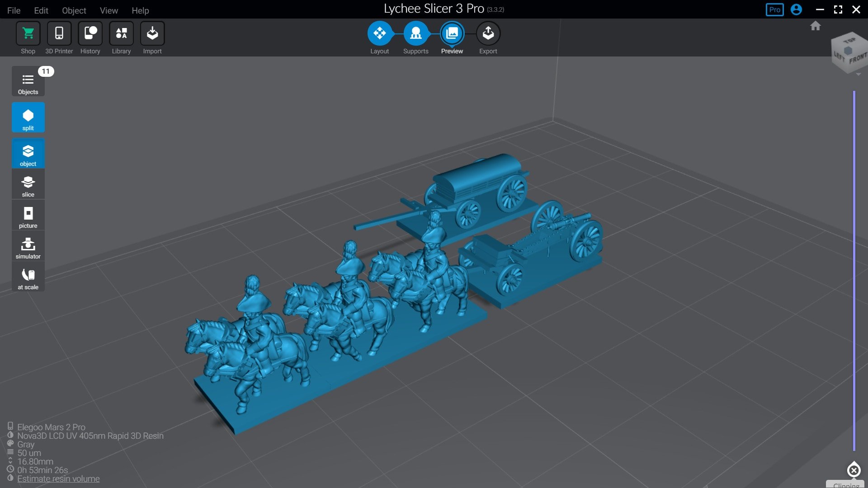Expand the view cube dropdown arrow
This screenshot has height=488, width=868.
pos(858,75)
